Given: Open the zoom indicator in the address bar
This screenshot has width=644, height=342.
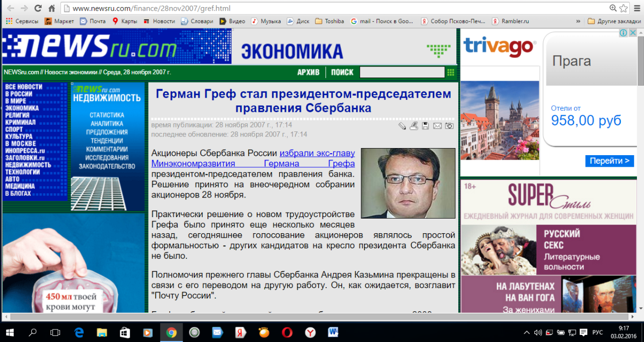Looking at the screenshot, I should point(613,8).
